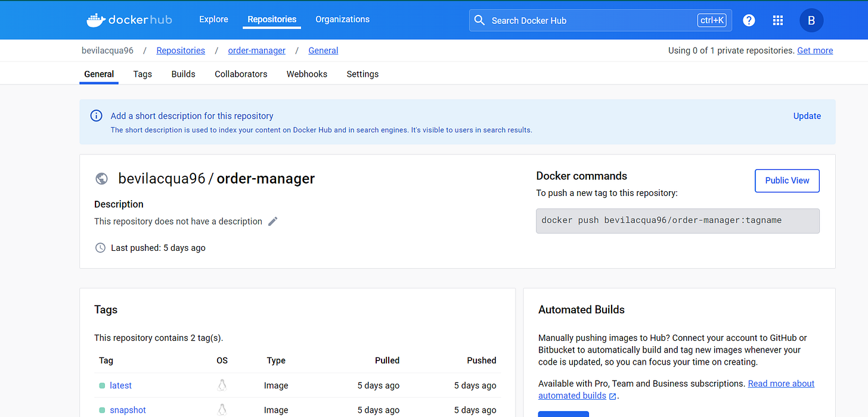The height and width of the screenshot is (417, 868).
Task: Click the Linux penguin icon in snapshot row
Action: [222, 409]
